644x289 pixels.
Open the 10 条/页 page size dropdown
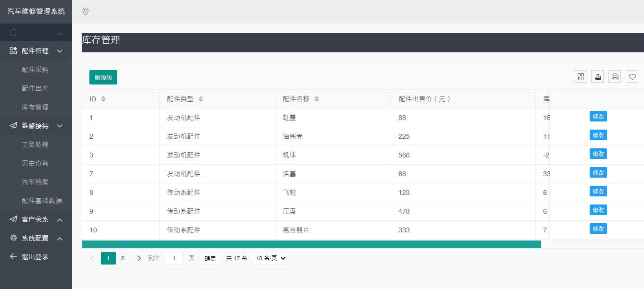[270, 258]
